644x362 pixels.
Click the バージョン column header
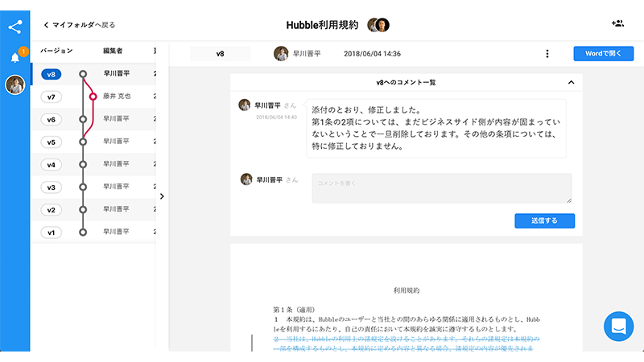click(56, 51)
